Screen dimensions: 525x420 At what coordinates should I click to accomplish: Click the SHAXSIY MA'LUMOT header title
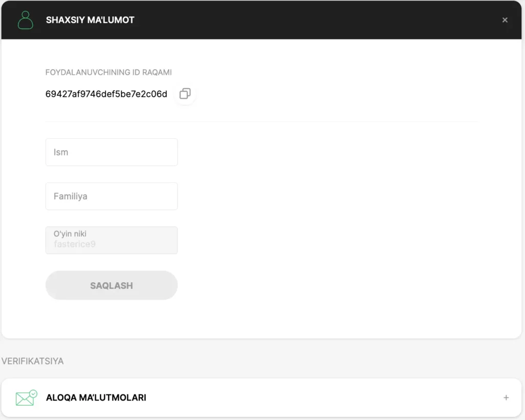[x=90, y=20]
